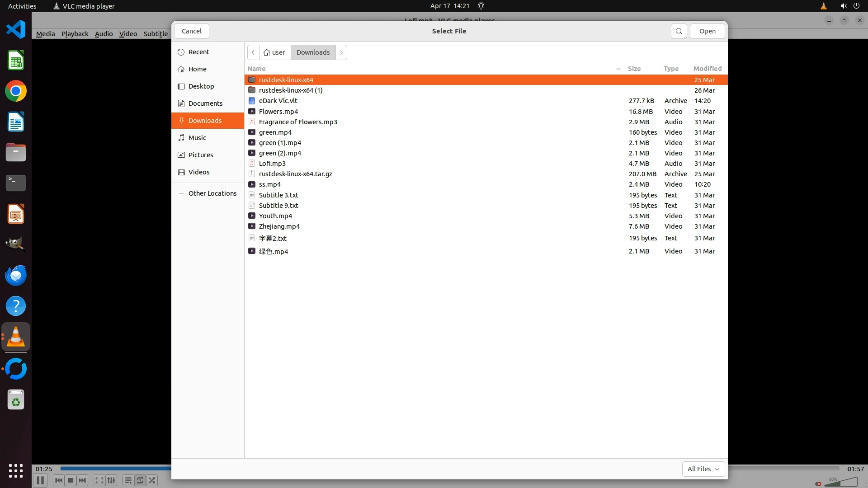Go to previous track button
The width and height of the screenshot is (868, 488).
click(58, 480)
